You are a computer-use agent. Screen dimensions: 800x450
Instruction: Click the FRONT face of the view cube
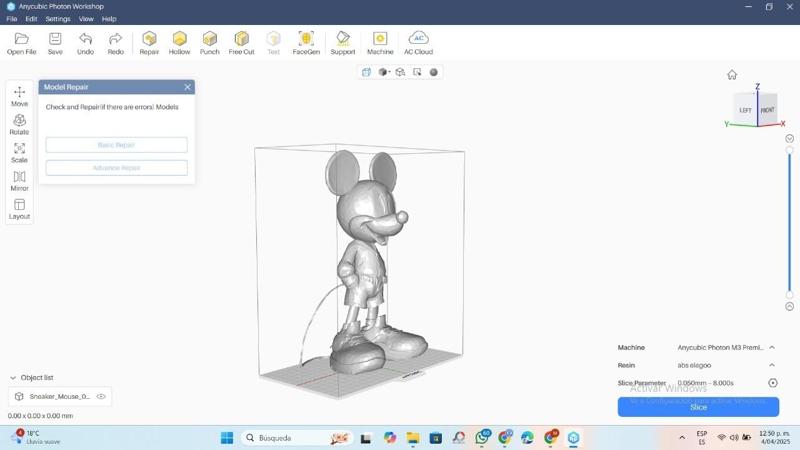coord(768,109)
